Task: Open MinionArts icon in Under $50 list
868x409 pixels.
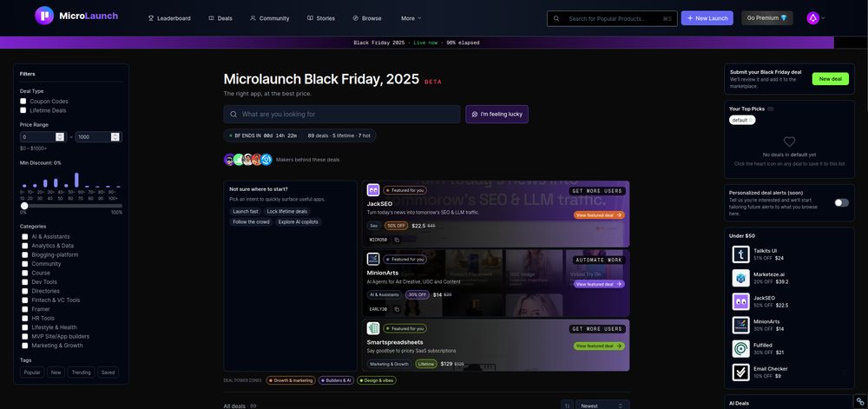Action: click(740, 325)
